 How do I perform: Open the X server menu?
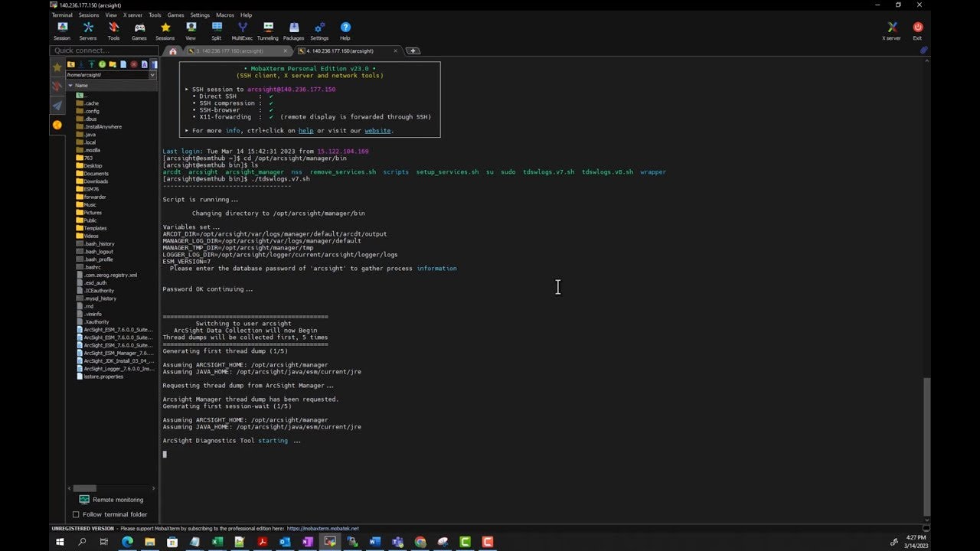[132, 15]
